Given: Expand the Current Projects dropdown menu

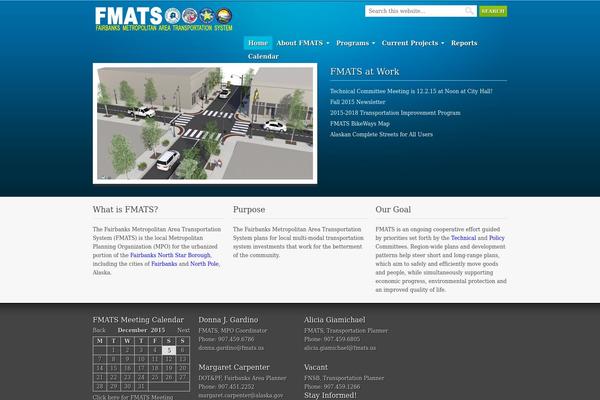Looking at the screenshot, I should coord(412,43).
